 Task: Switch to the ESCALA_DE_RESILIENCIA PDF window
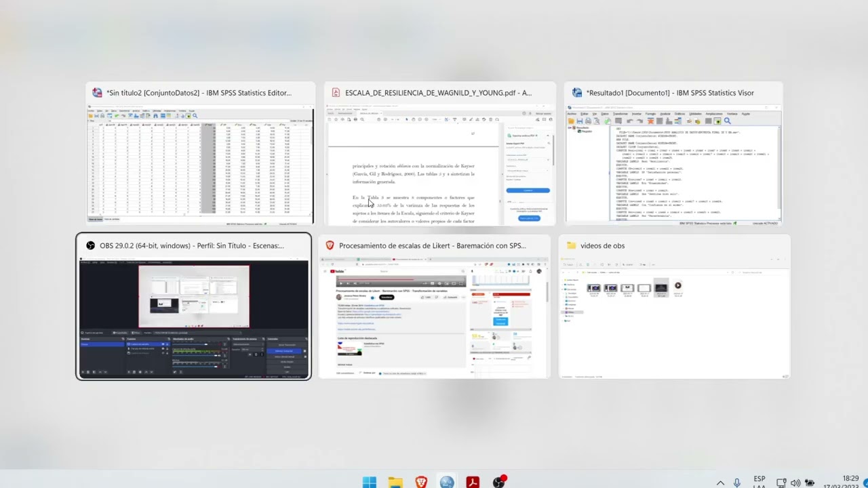439,153
